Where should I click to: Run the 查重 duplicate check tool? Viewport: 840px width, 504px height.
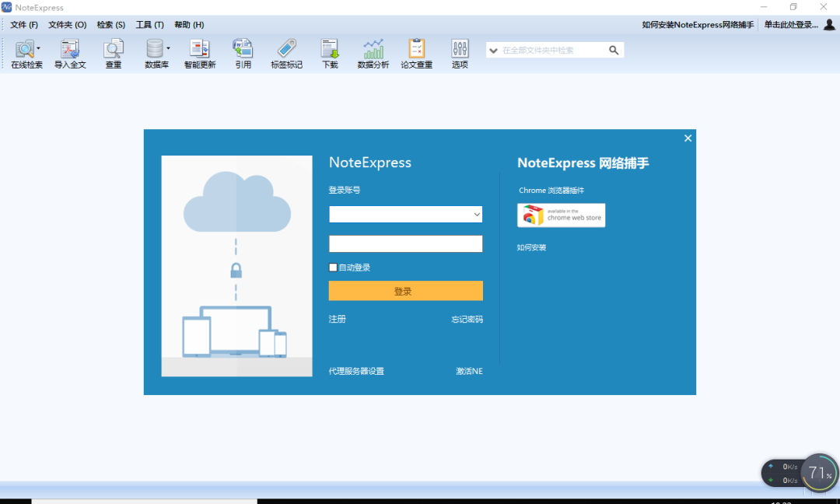tap(113, 54)
